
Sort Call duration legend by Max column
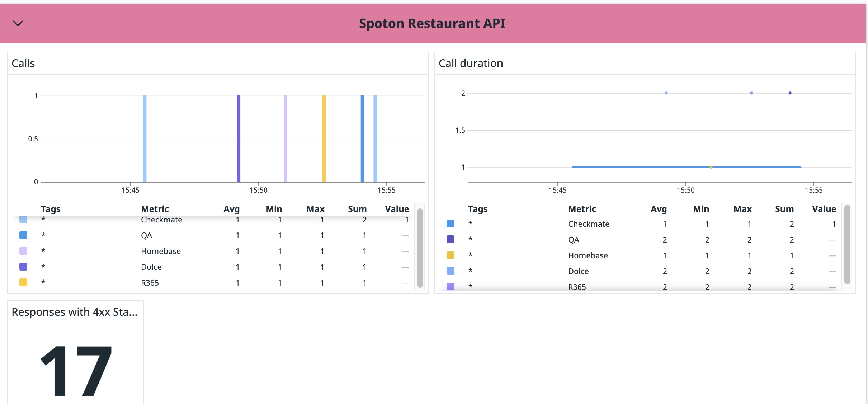742,209
